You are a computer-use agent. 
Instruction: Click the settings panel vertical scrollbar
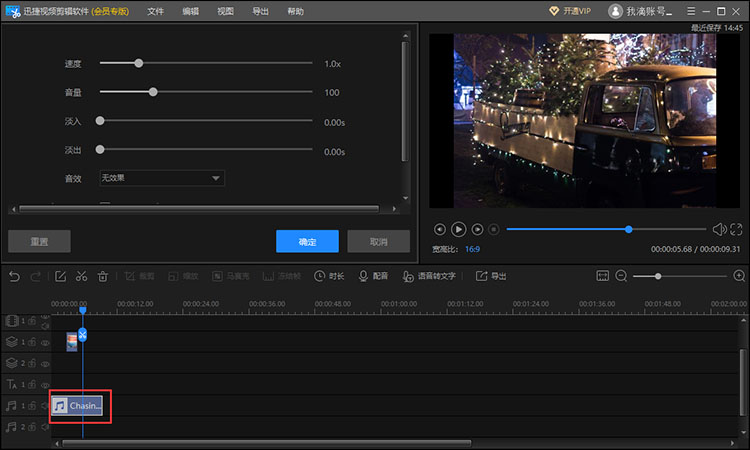coord(405,101)
